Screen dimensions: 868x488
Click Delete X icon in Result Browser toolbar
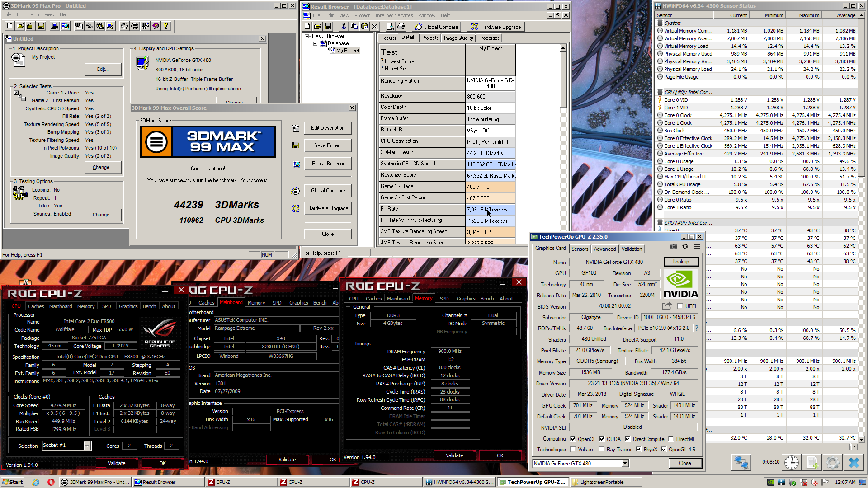(375, 27)
